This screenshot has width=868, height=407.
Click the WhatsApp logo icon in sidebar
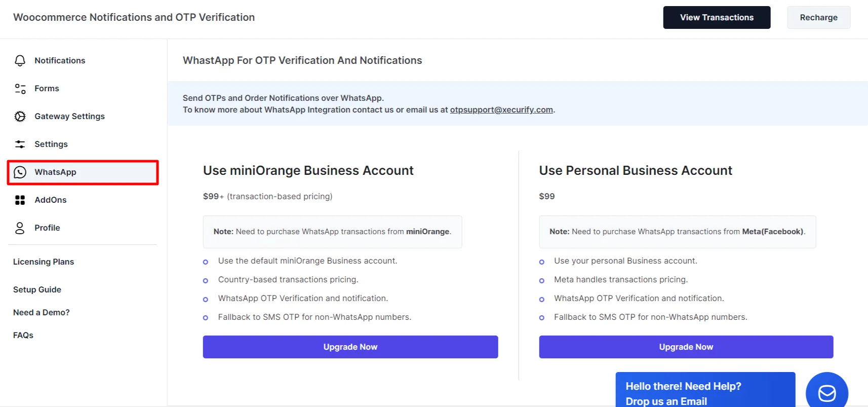point(20,172)
